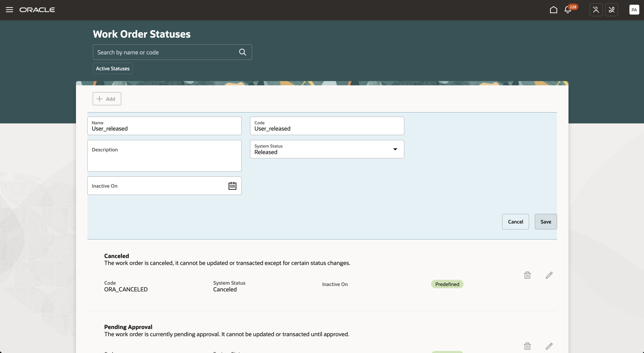Select the Canceled status title
Screen dimensions: 644x353
(117, 256)
